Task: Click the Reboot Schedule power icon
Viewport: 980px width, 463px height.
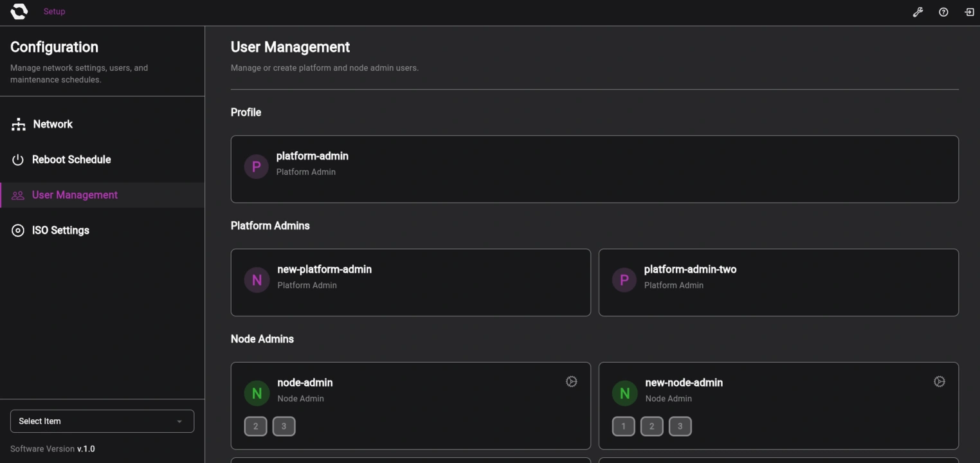Action: pos(17,159)
